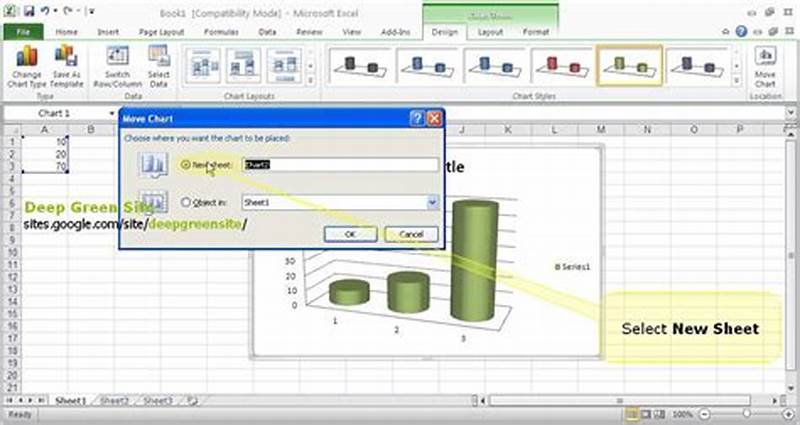Open the Excel Help question mark icon

(x=741, y=32)
